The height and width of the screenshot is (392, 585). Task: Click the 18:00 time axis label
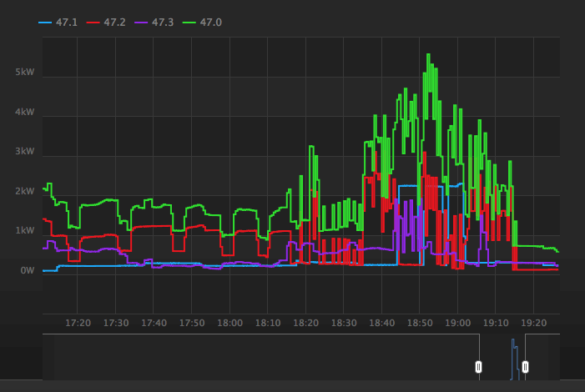click(229, 323)
